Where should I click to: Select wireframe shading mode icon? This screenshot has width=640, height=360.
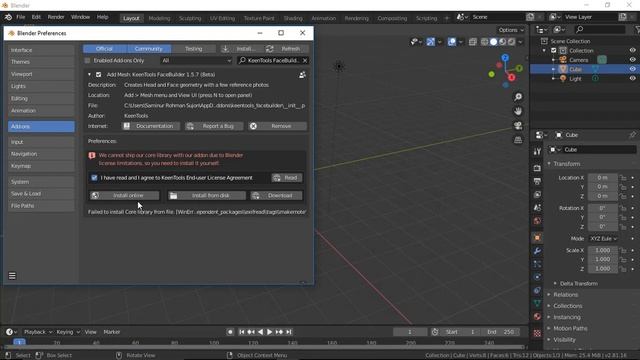(x=484, y=42)
